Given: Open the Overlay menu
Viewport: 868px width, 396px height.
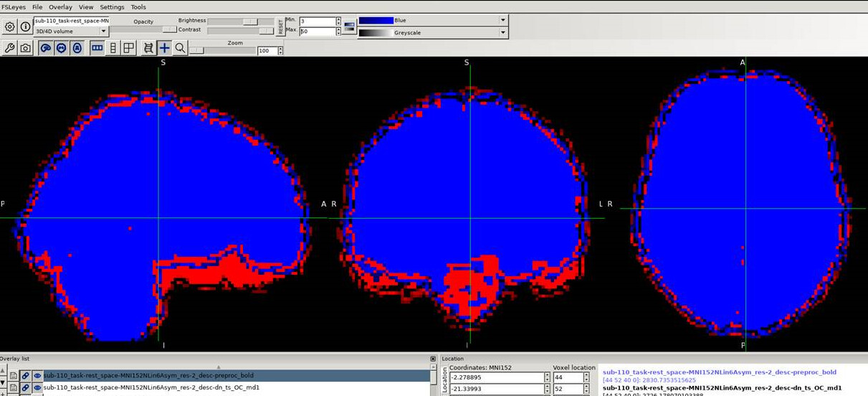Looking at the screenshot, I should (60, 7).
